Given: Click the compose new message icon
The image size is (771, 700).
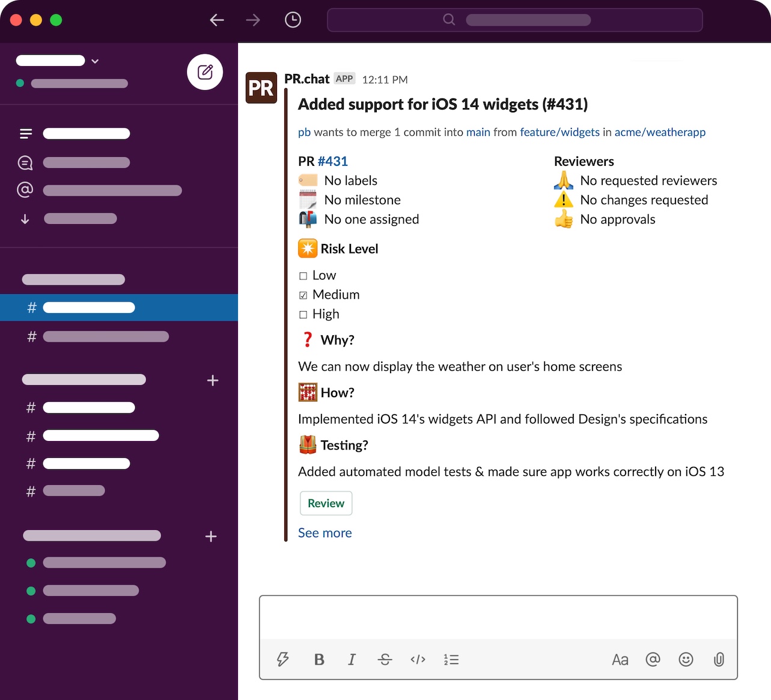Looking at the screenshot, I should pos(205,72).
